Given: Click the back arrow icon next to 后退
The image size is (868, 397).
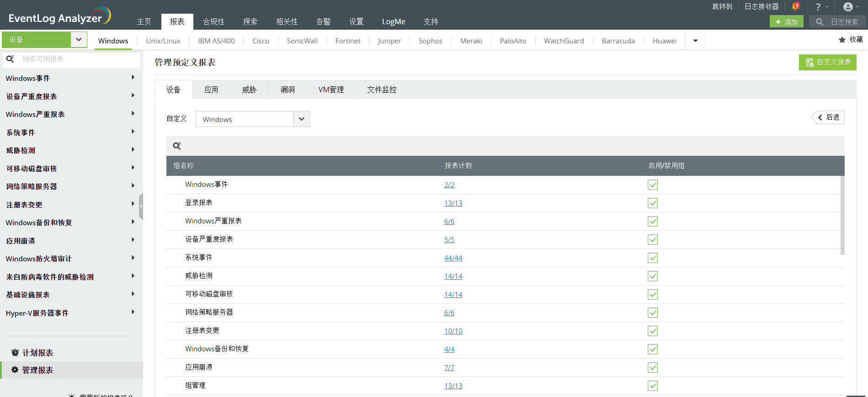Looking at the screenshot, I should coord(820,117).
